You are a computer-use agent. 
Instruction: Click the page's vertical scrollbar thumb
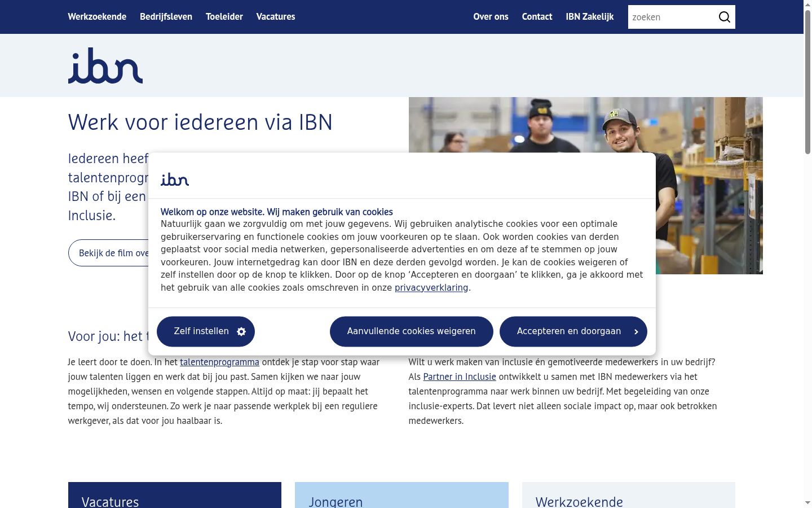point(807,82)
